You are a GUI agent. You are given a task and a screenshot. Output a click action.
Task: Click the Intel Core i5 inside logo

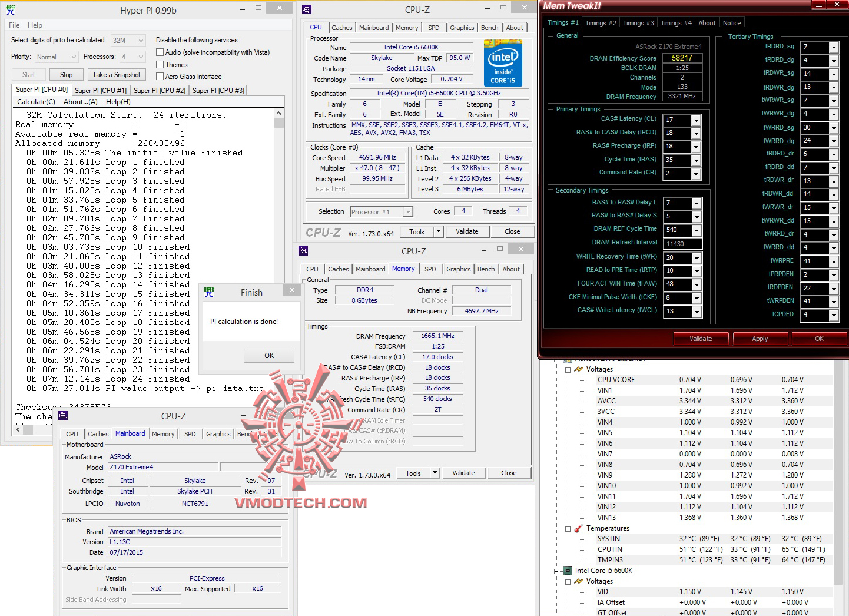[x=502, y=63]
